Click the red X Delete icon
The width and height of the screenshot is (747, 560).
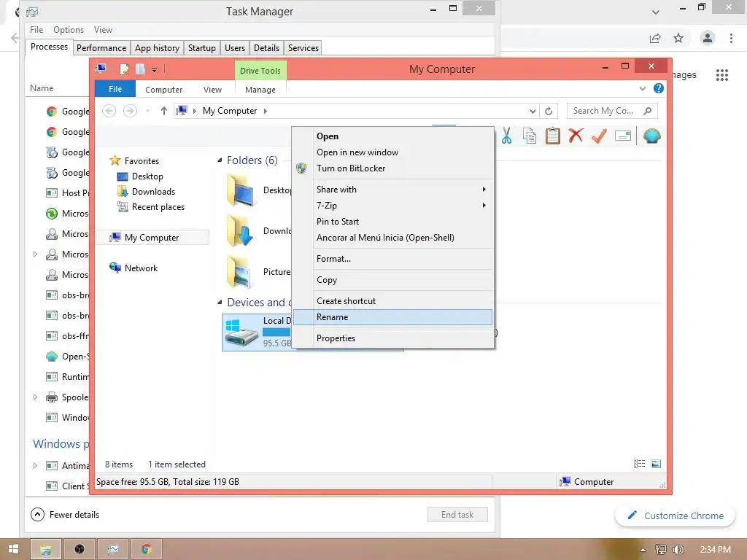[576, 136]
